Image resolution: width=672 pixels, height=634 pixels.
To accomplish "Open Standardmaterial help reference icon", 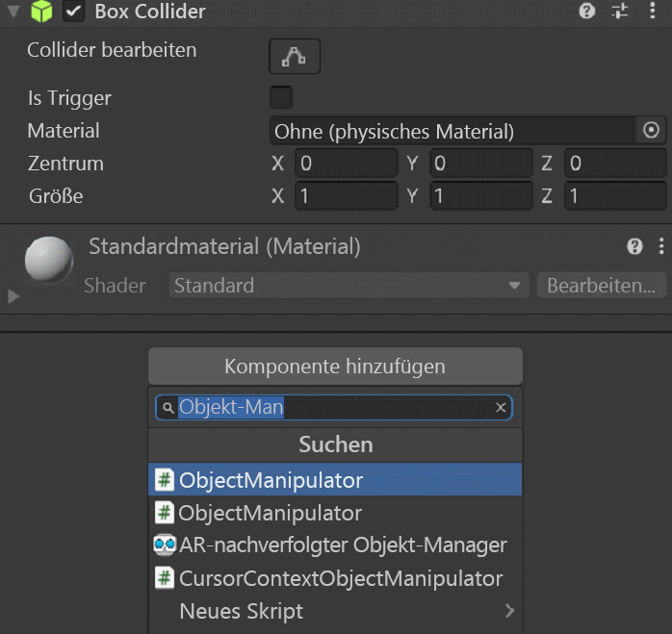I will click(x=634, y=246).
